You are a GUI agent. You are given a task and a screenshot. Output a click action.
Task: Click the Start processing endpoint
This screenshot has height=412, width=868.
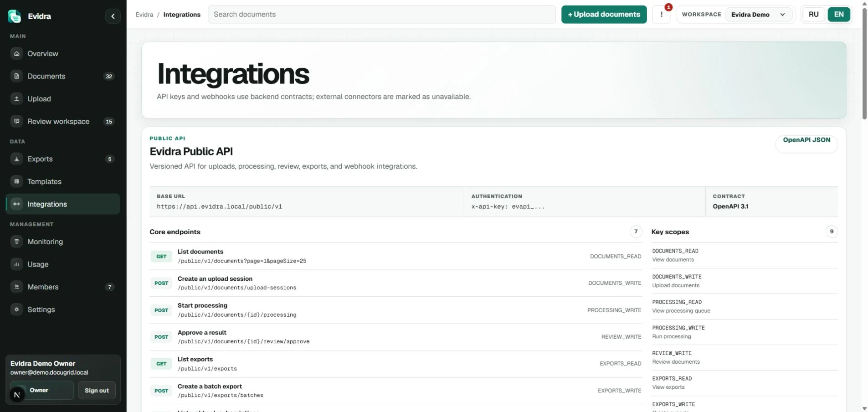[x=395, y=310]
